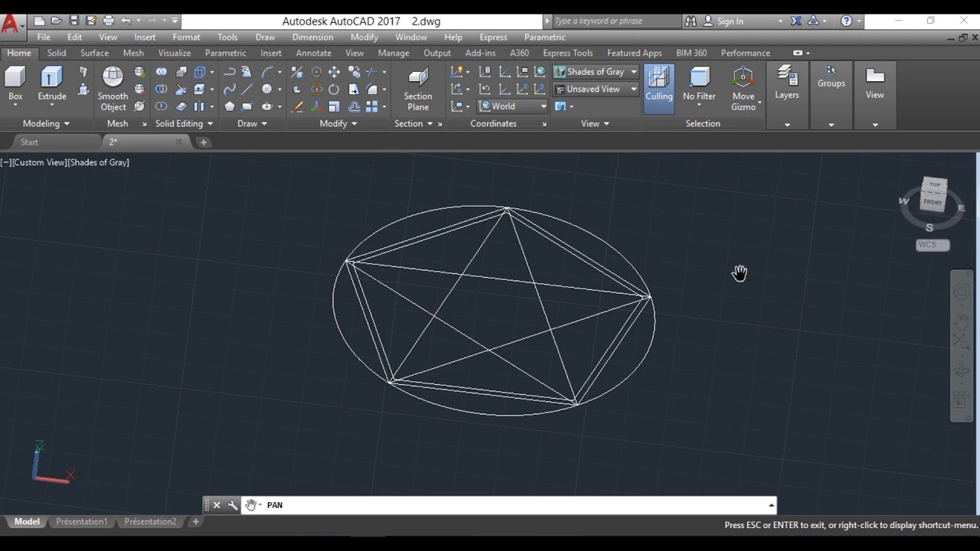980x551 pixels.
Task: Click the search binoculars icon
Action: (691, 21)
